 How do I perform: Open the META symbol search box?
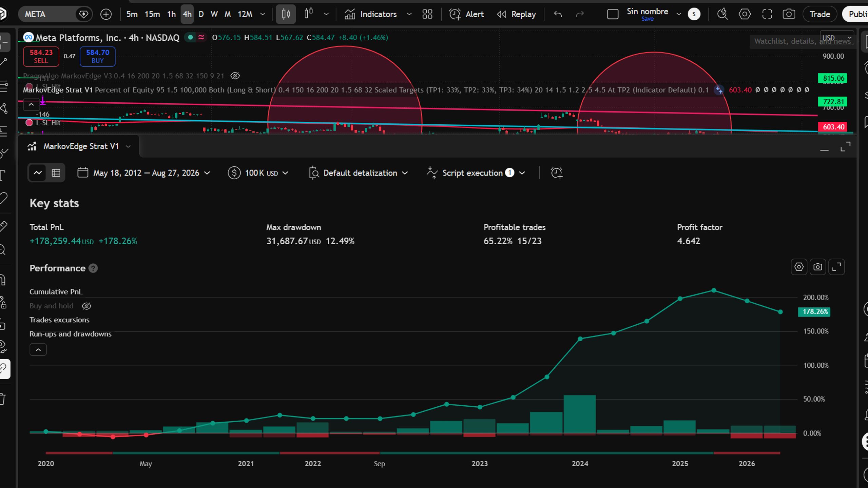[47, 14]
